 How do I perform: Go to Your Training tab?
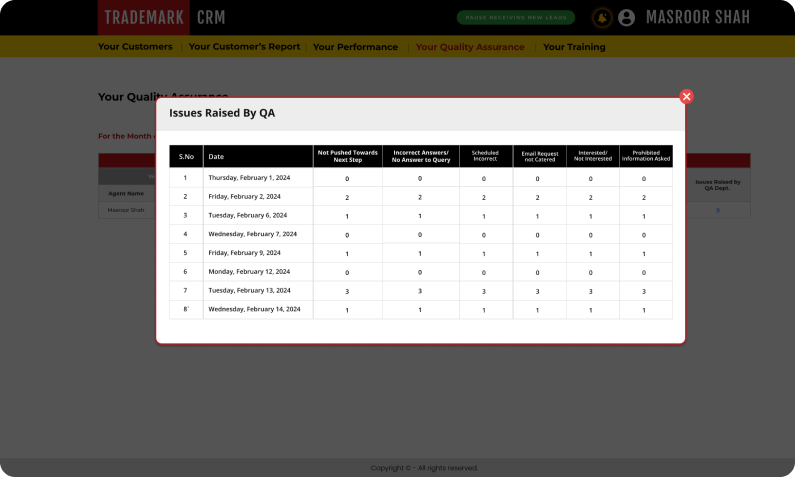tap(574, 47)
